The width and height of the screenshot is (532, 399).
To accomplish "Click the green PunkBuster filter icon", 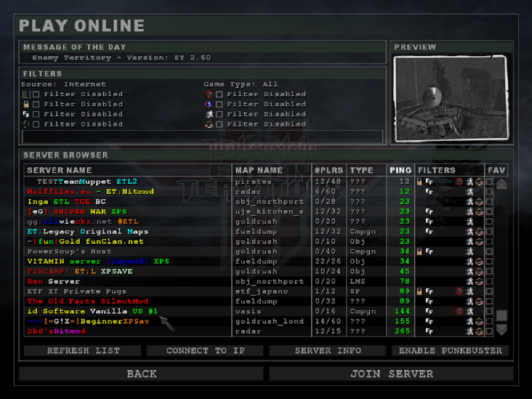I will click(x=26, y=124).
